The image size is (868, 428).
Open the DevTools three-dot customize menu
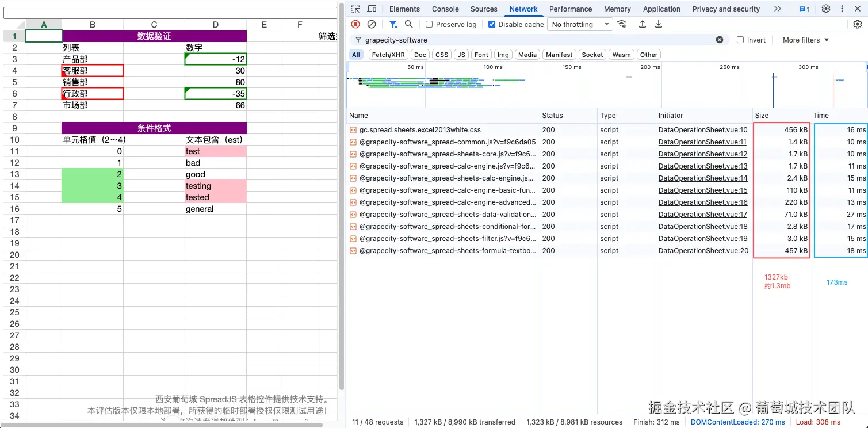[x=842, y=9]
